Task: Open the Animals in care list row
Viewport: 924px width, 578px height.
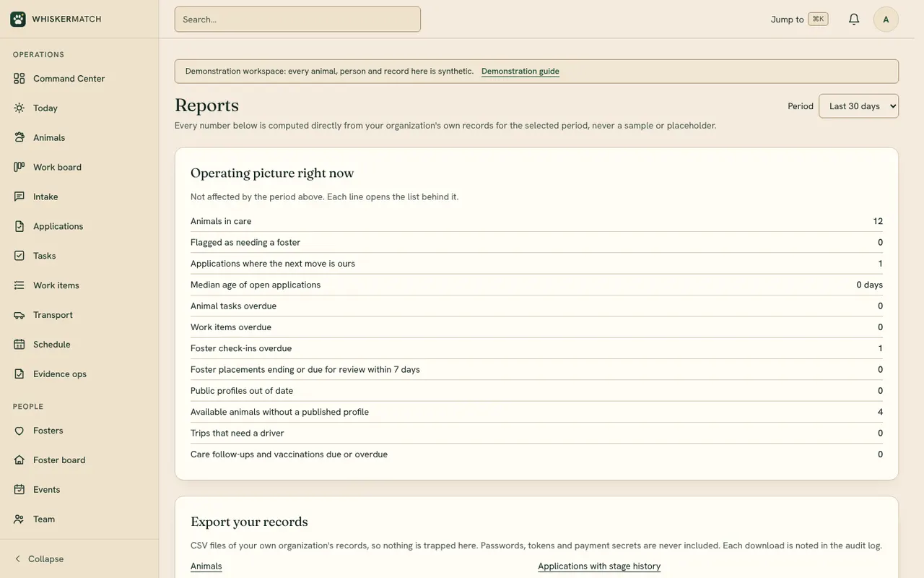Action: click(x=536, y=221)
